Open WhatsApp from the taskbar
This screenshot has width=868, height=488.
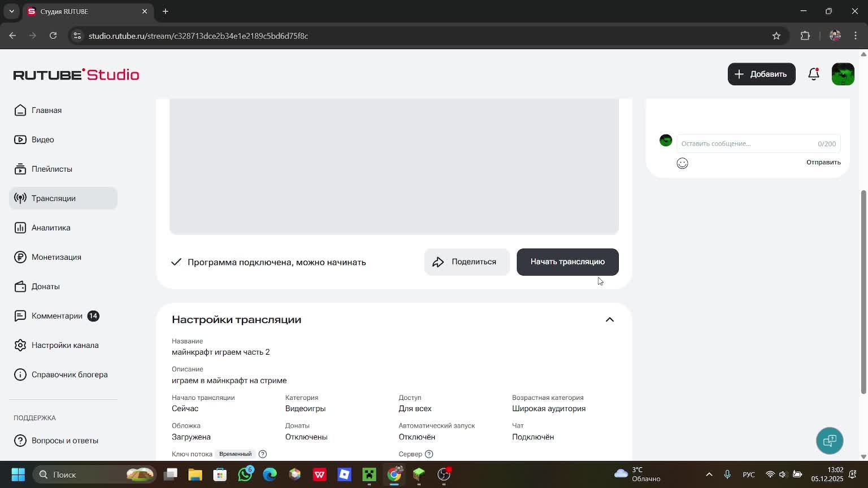(x=245, y=474)
